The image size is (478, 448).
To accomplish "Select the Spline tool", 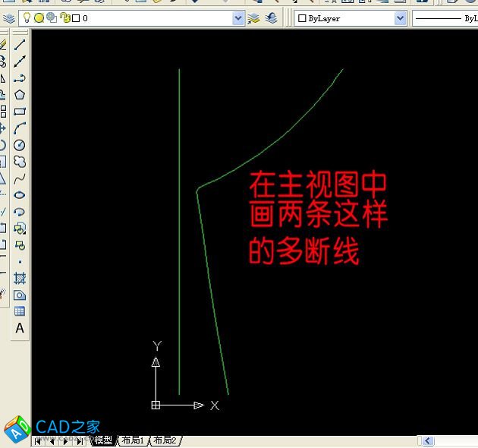I will [x=20, y=178].
